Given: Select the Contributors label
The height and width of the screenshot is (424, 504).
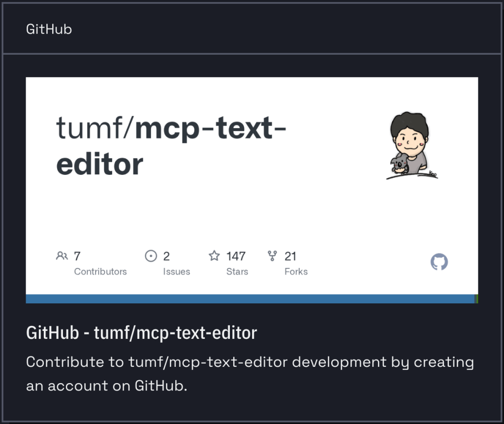Looking at the screenshot, I should [100, 272].
